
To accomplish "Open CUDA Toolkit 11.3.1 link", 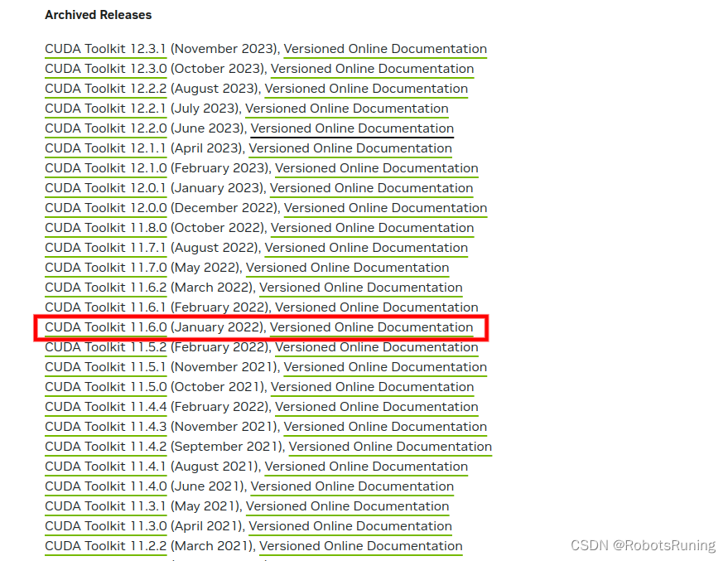I will (106, 506).
